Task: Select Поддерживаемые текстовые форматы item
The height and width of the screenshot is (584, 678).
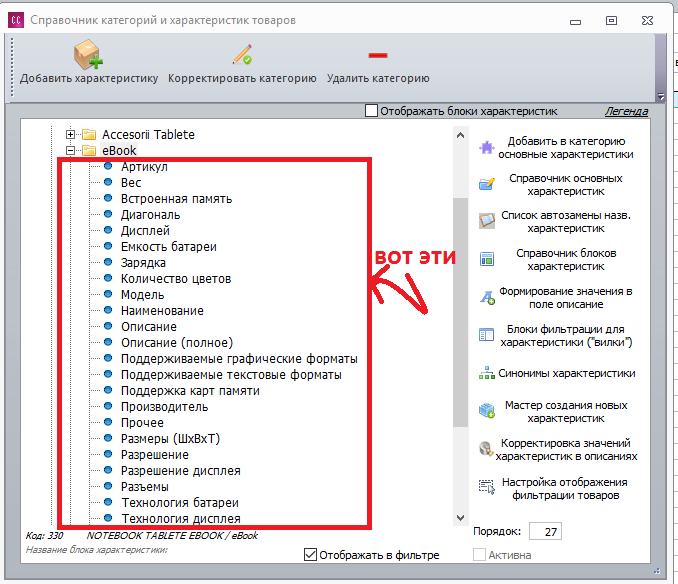Action: pyautogui.click(x=231, y=374)
